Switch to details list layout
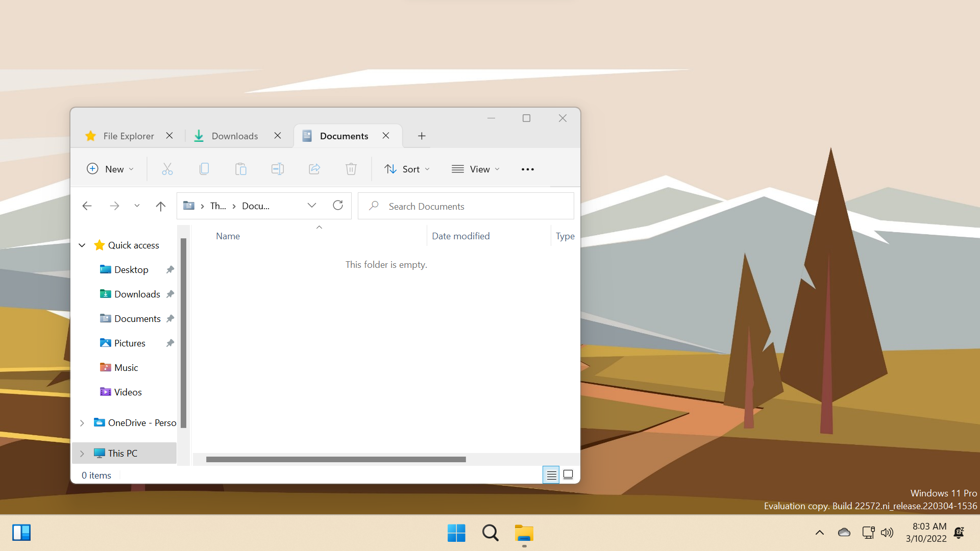This screenshot has width=980, height=551. click(551, 474)
